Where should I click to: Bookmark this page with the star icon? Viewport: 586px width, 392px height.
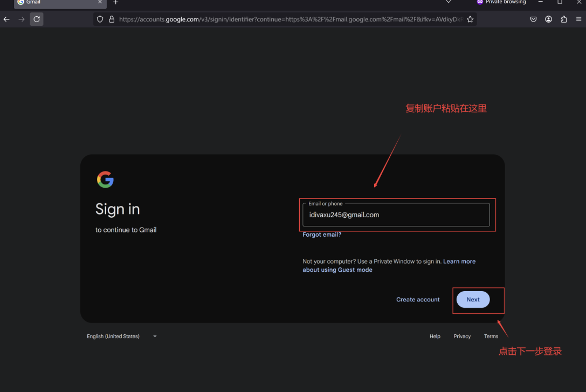click(x=470, y=19)
